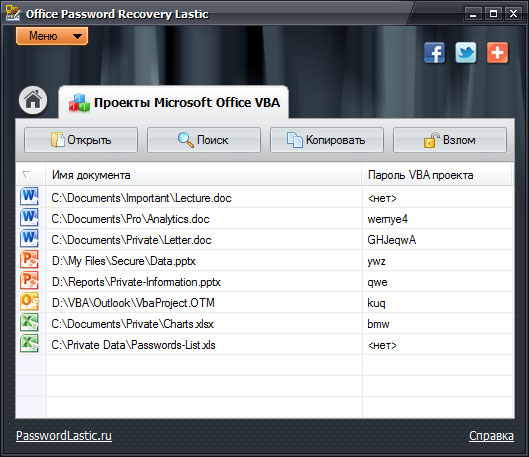The height and width of the screenshot is (457, 529).
Task: Click Outlook icon beside VbaProject.OTM
Action: (x=29, y=302)
